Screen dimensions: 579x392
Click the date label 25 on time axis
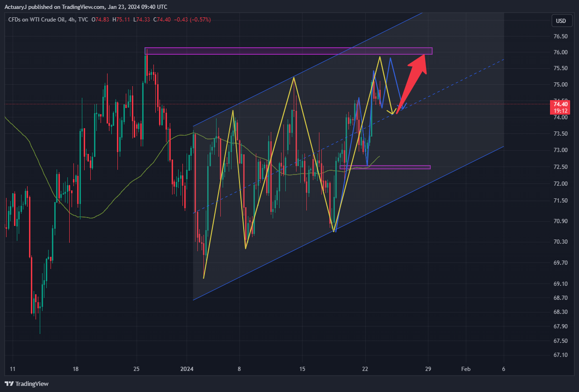point(136,369)
